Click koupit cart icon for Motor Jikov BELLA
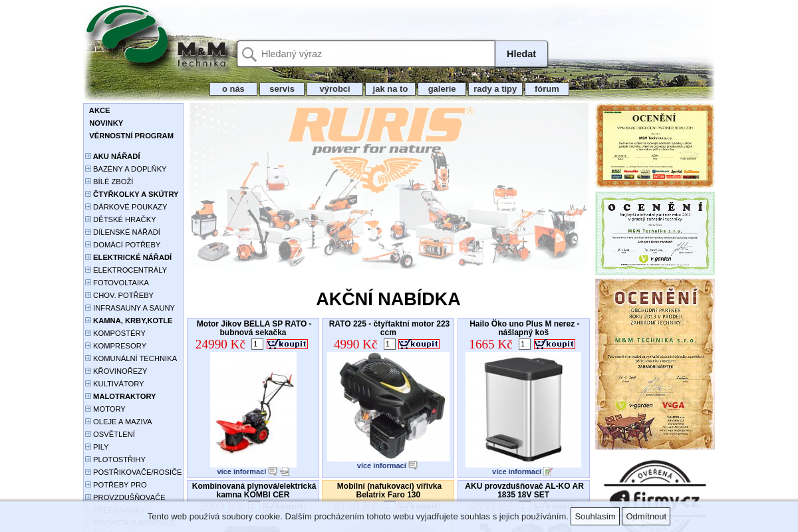 tap(287, 344)
